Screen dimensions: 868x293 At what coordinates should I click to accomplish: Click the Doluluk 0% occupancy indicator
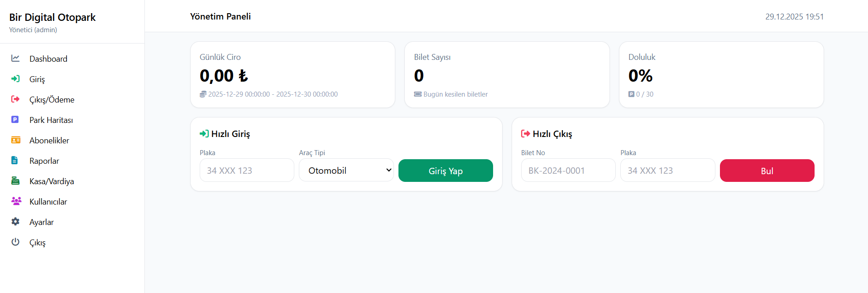pyautogui.click(x=641, y=76)
